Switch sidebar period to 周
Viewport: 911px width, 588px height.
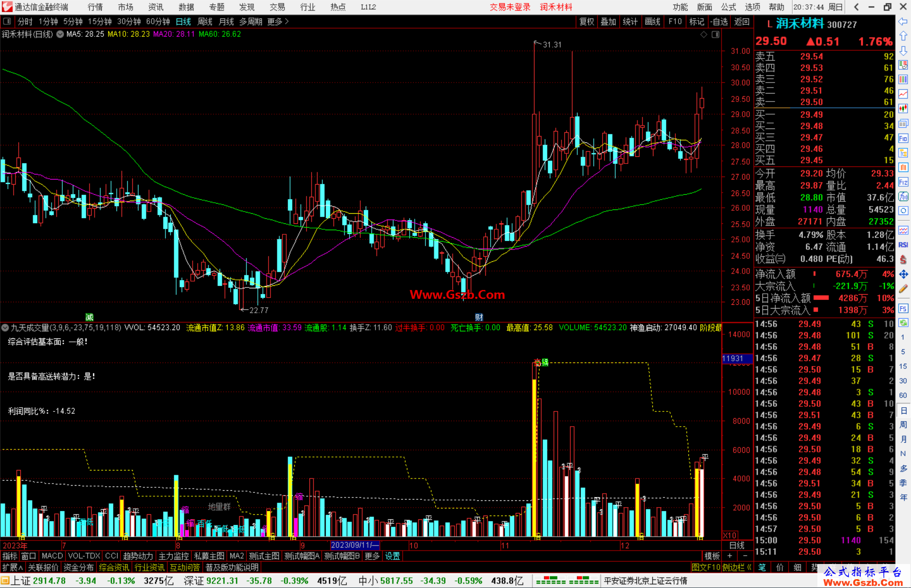pos(903,425)
